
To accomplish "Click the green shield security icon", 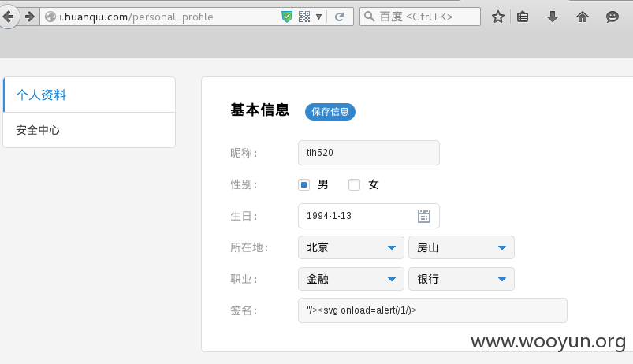I will click(x=287, y=17).
